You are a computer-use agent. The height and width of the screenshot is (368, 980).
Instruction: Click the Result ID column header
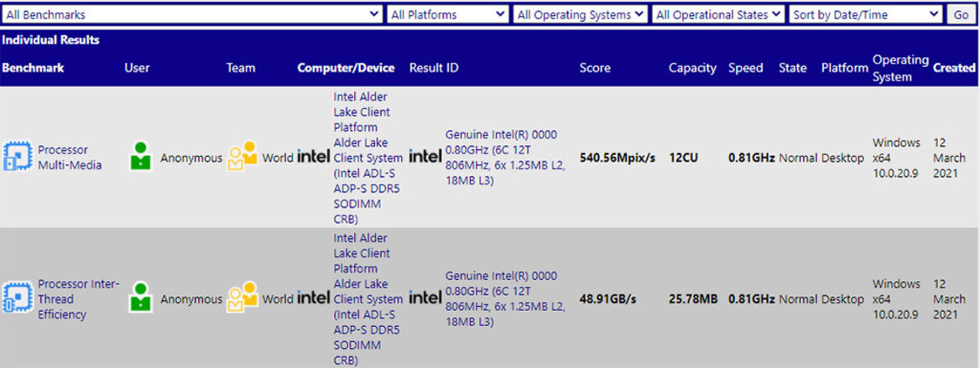[434, 68]
